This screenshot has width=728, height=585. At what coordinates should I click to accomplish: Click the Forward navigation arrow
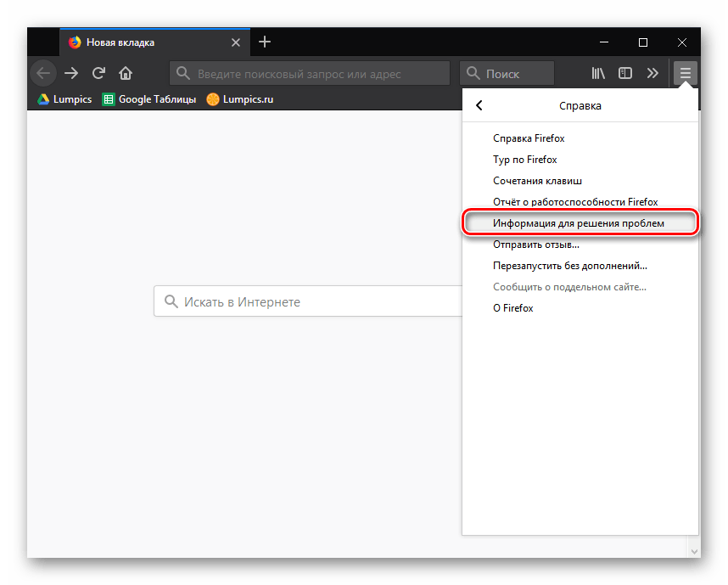coord(71,73)
